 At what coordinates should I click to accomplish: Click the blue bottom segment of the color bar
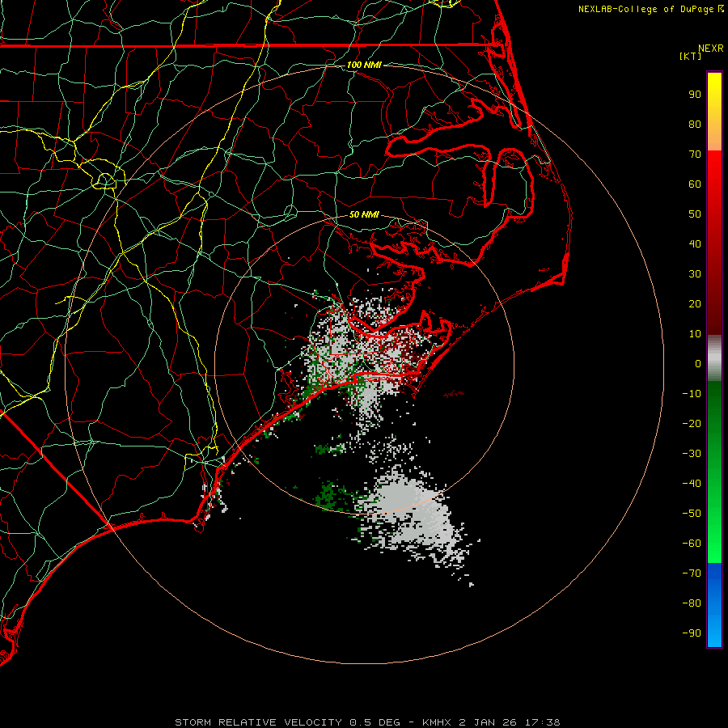point(714,605)
